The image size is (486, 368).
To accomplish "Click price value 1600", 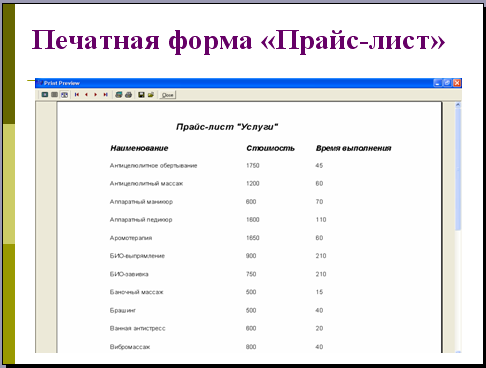I will coord(253,220).
